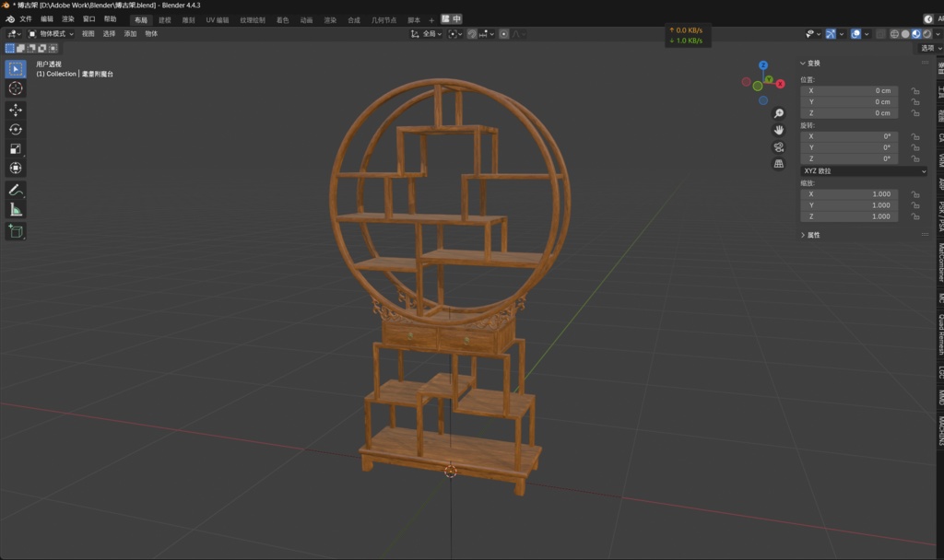
Task: Set selection mode to new selection
Action: 10,48
